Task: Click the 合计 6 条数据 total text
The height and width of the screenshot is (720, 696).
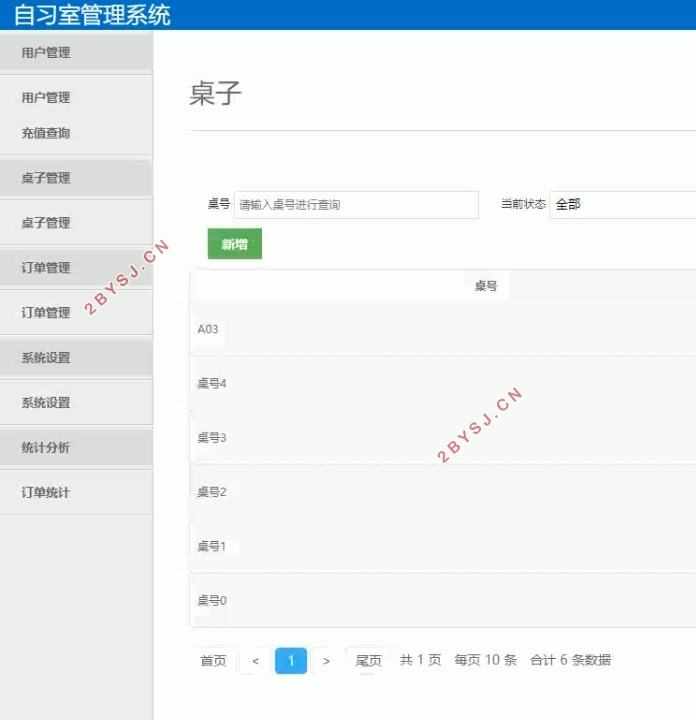Action: 570,660
